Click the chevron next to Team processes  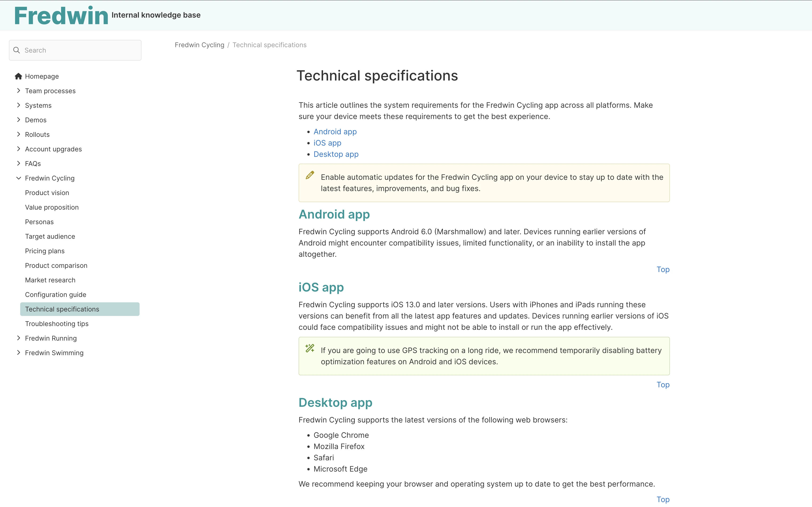tap(19, 91)
